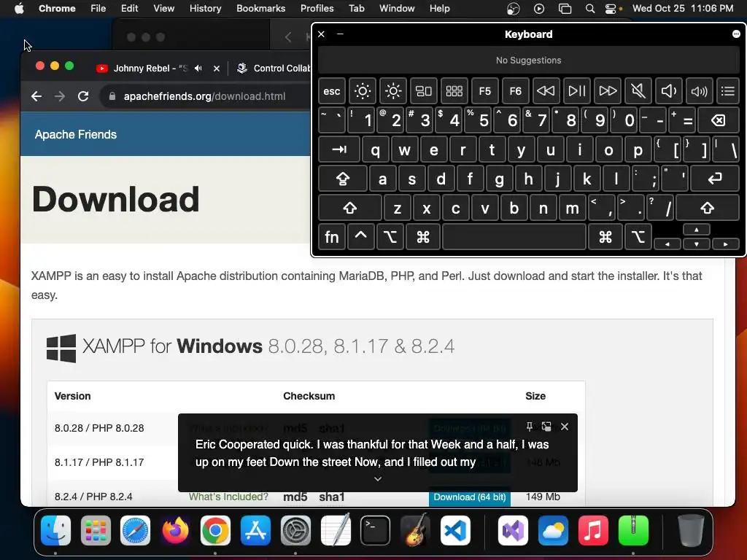Click md5 checksum for 8.2.4
Image resolution: width=747 pixels, height=560 pixels.
point(295,497)
